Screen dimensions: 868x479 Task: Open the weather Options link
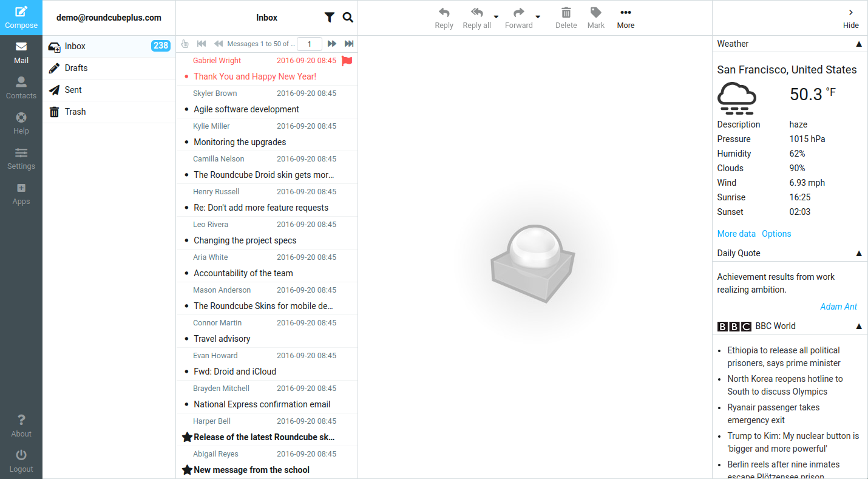(776, 234)
